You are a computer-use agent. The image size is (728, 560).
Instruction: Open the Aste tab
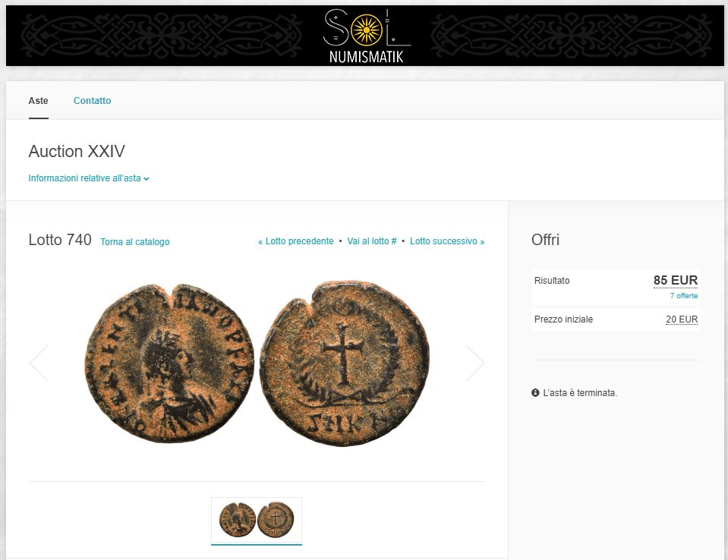38,101
